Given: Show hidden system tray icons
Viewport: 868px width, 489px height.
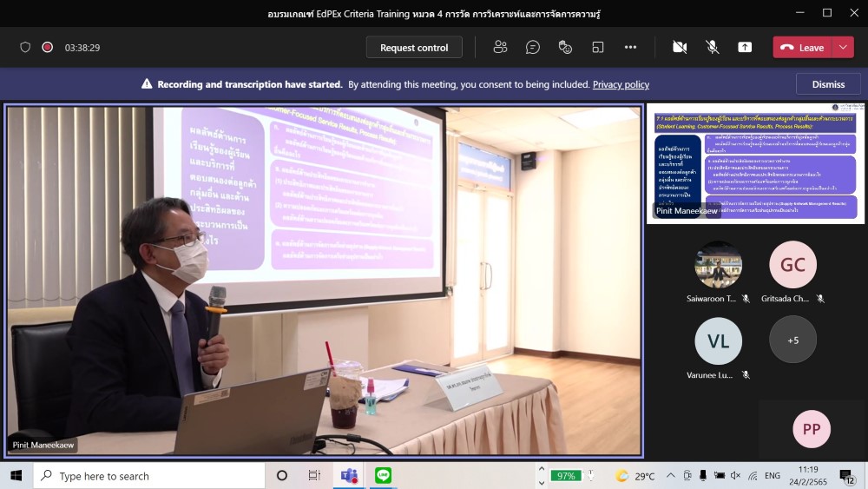Looking at the screenshot, I should [x=670, y=476].
